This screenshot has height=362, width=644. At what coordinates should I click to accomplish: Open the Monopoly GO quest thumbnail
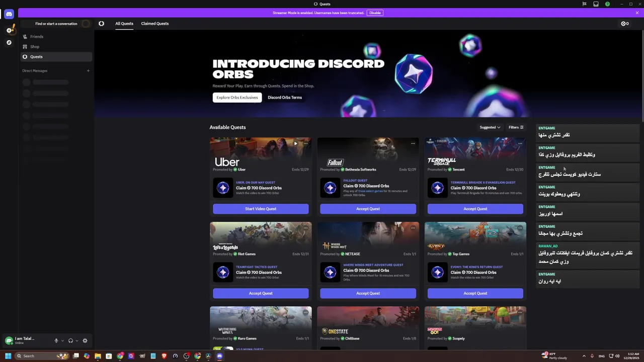[x=475, y=320]
